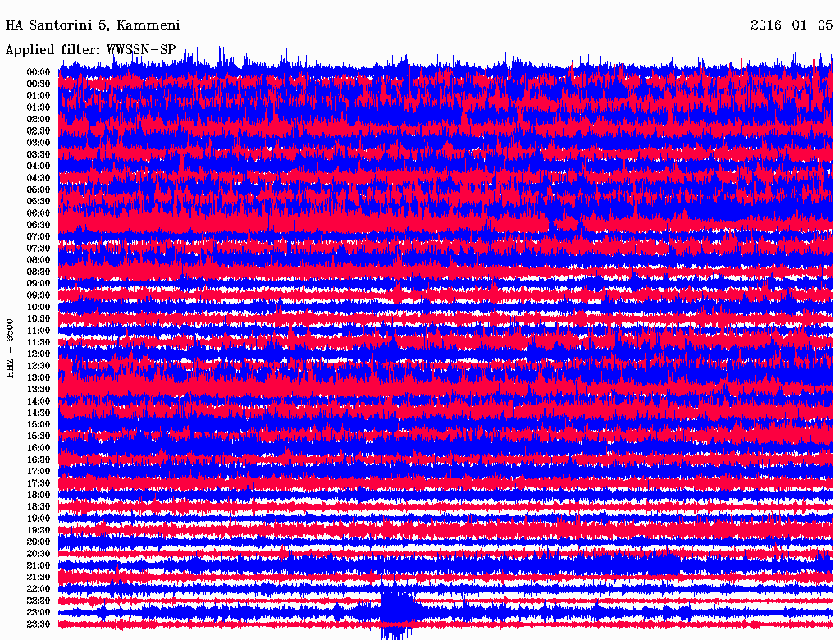Click the '21:00' time label
Image resolution: width=840 pixels, height=640 pixels.
click(39, 565)
